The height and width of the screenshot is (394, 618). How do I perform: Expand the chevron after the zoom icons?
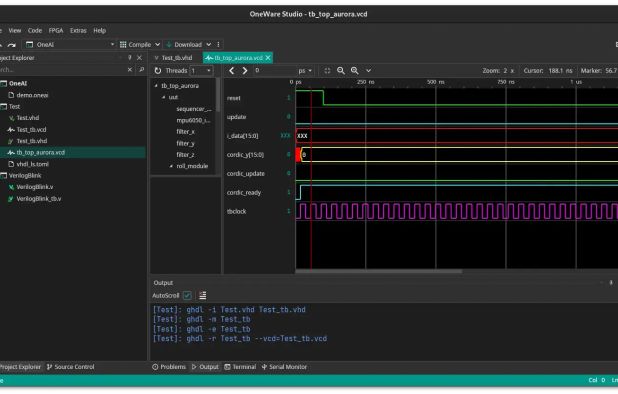click(368, 71)
